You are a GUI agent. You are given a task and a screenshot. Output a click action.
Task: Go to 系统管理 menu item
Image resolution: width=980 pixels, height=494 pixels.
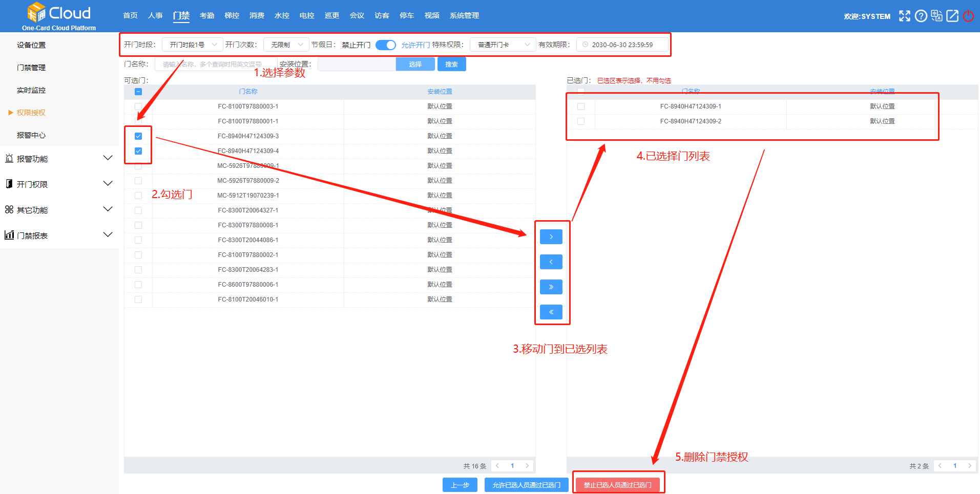[464, 16]
